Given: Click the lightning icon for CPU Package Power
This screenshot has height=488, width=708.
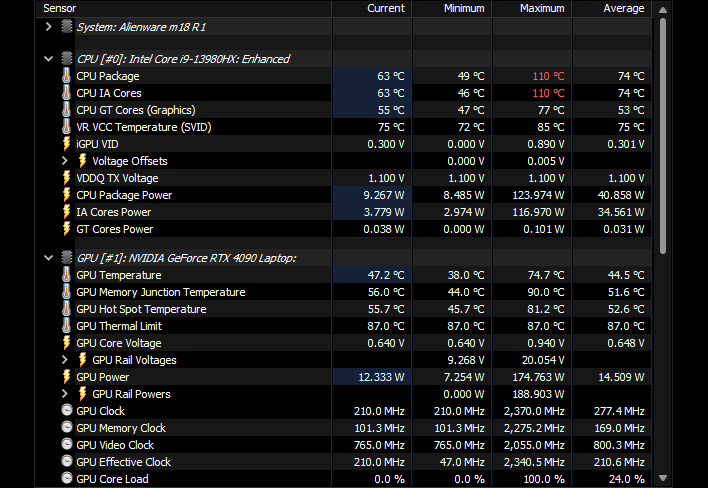Looking at the screenshot, I should click(66, 195).
